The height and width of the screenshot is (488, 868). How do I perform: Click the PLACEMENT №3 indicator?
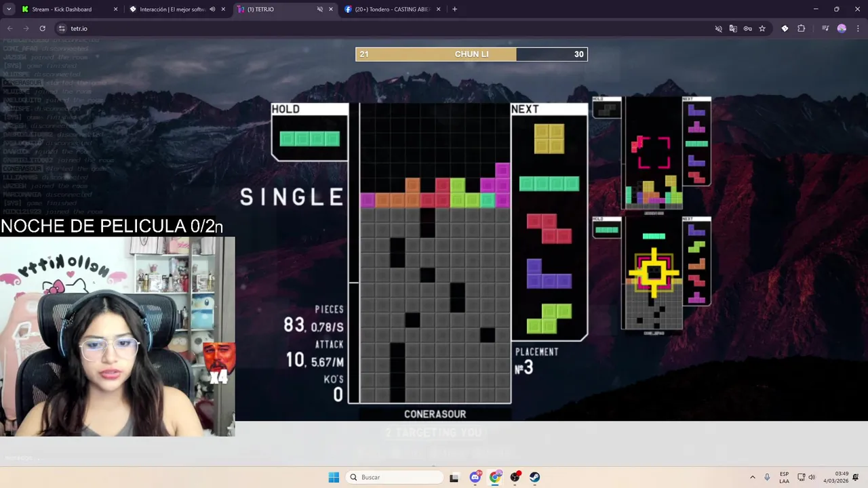point(536,363)
